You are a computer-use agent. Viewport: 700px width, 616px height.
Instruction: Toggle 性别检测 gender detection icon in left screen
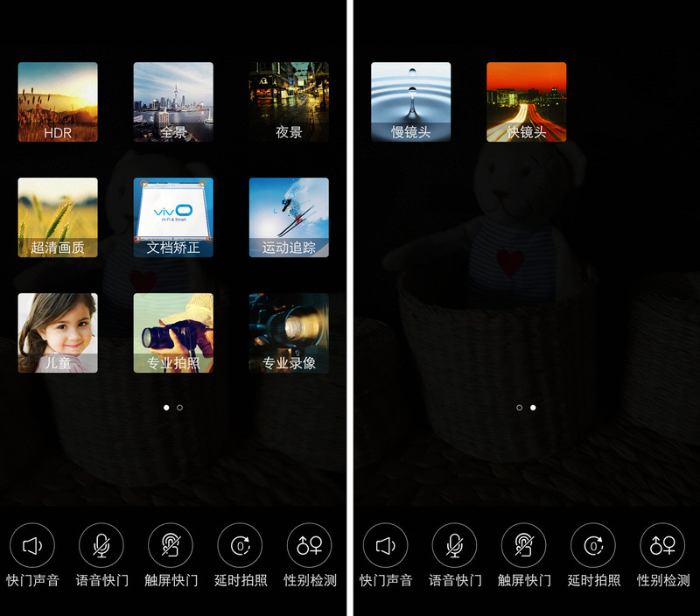310,545
